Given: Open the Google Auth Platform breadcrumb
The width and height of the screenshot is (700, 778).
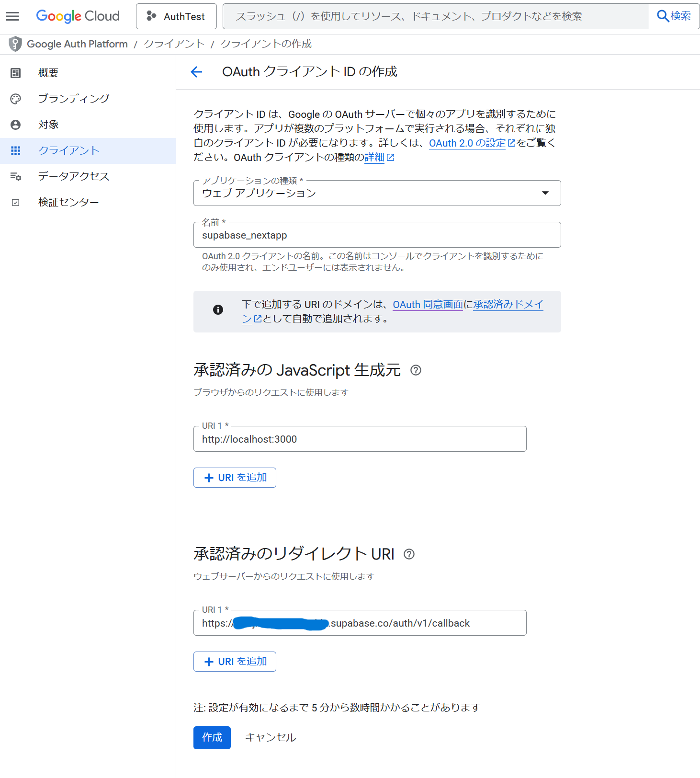Looking at the screenshot, I should coord(77,44).
